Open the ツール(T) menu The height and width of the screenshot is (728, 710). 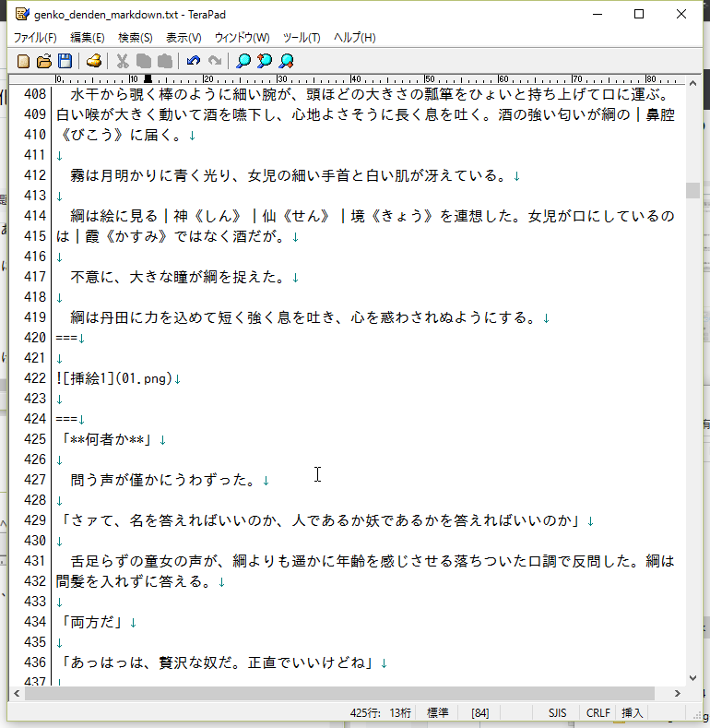302,38
